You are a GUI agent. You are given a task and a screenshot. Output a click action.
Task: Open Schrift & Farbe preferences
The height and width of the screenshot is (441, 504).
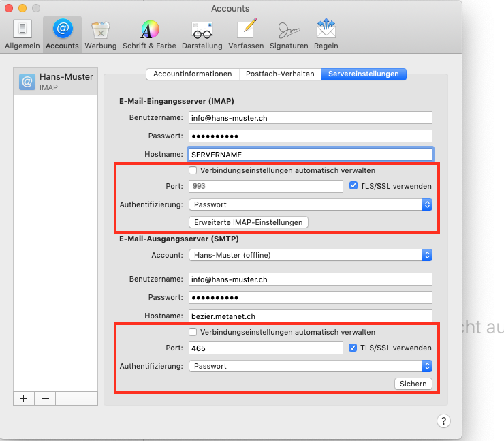[x=149, y=34]
